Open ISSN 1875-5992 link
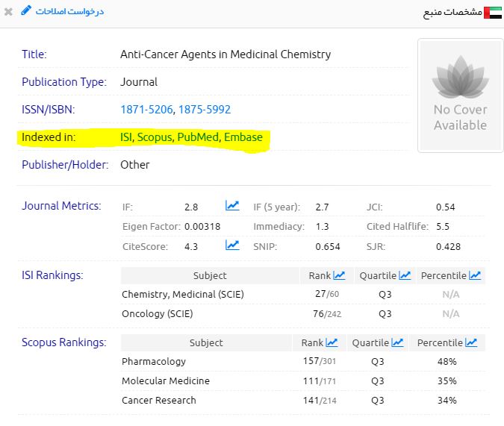The height and width of the screenshot is (426, 504). [205, 110]
